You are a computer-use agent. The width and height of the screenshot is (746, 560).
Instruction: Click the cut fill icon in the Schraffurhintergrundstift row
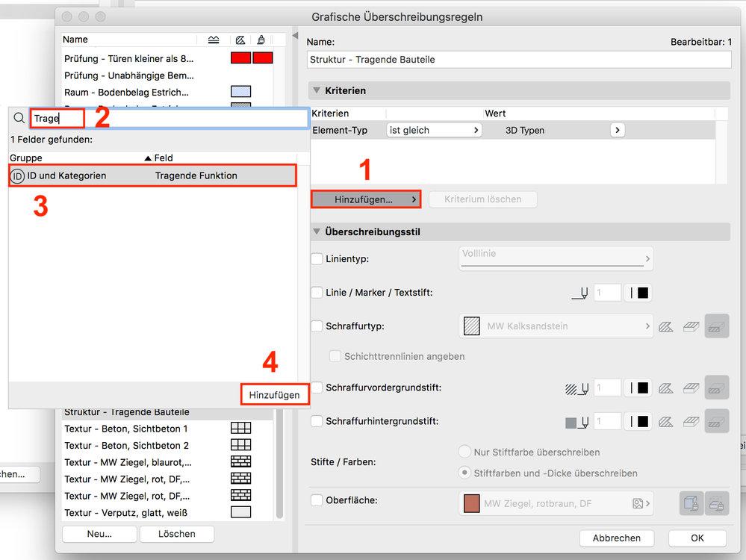click(665, 422)
